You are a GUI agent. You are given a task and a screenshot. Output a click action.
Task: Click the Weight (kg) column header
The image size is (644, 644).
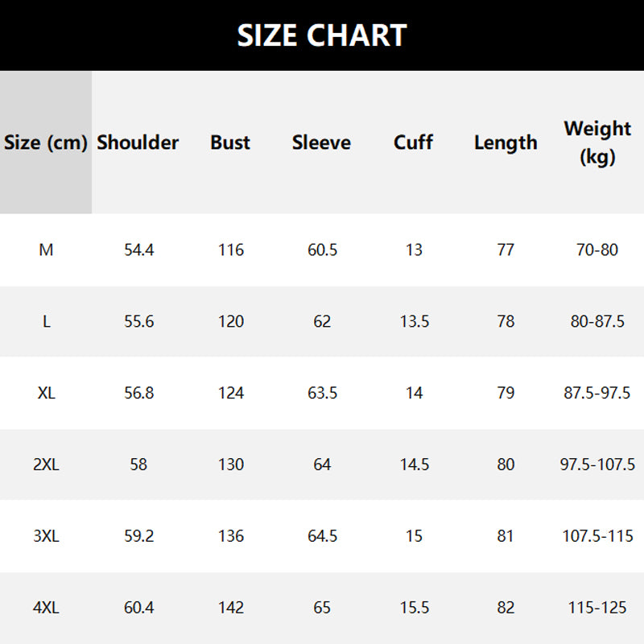(x=597, y=142)
